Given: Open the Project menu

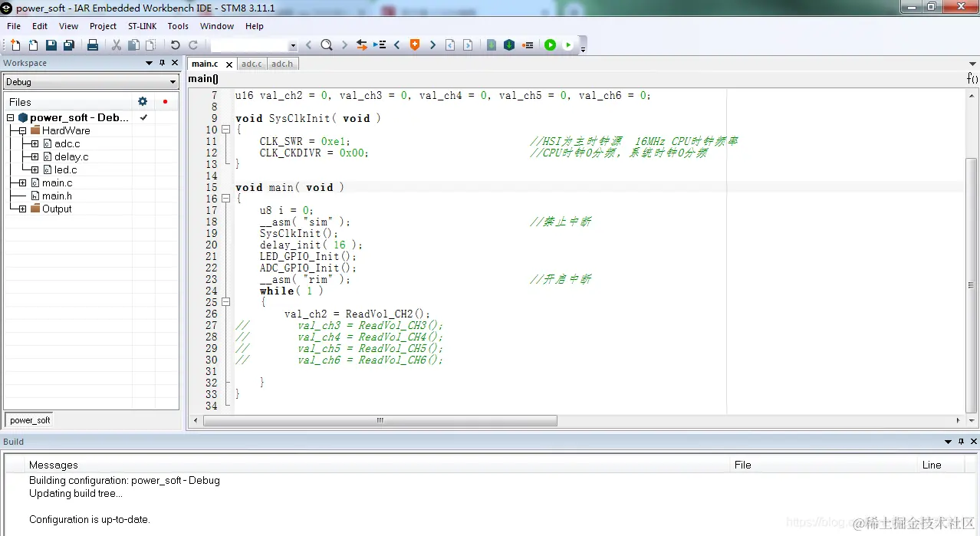Looking at the screenshot, I should [x=103, y=26].
